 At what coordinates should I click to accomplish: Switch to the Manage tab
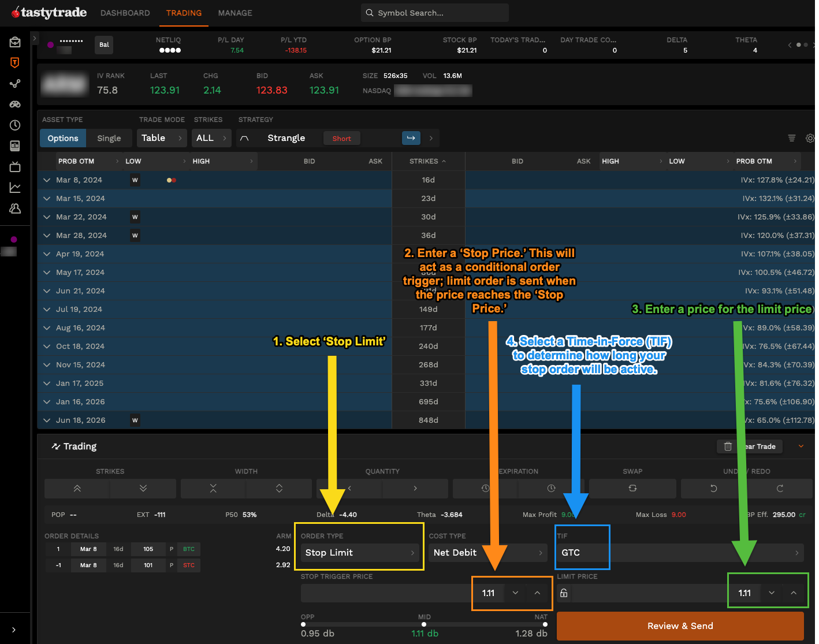pos(235,13)
